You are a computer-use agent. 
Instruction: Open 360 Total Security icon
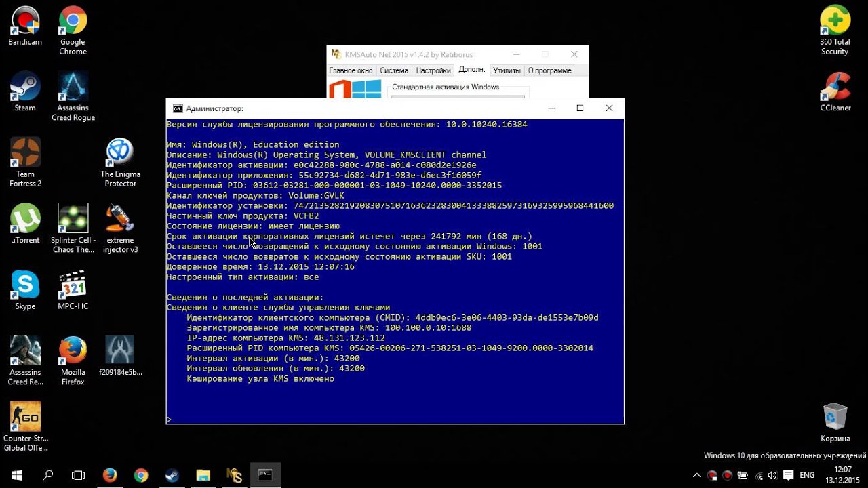(835, 31)
